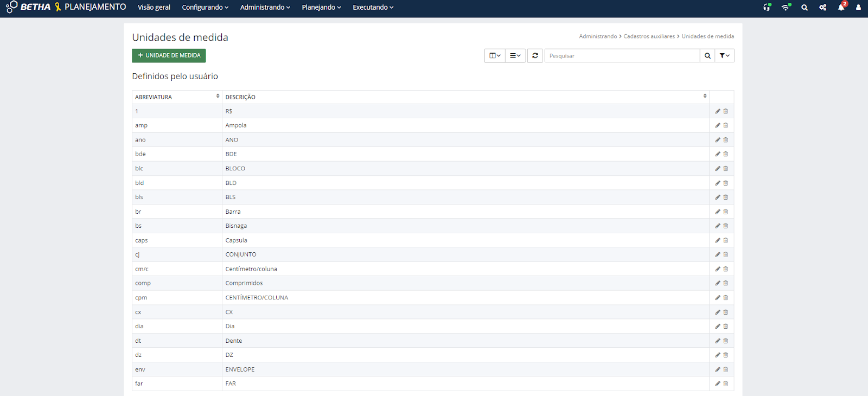Add a new Unidade de Medida
Image resolution: width=868 pixels, height=396 pixels.
click(169, 55)
